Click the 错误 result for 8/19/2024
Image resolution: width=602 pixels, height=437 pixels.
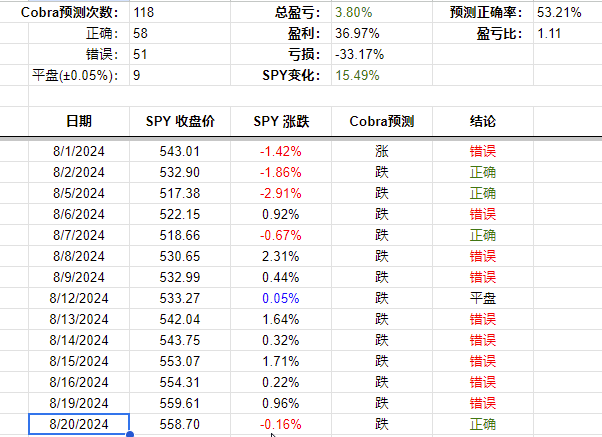483,403
